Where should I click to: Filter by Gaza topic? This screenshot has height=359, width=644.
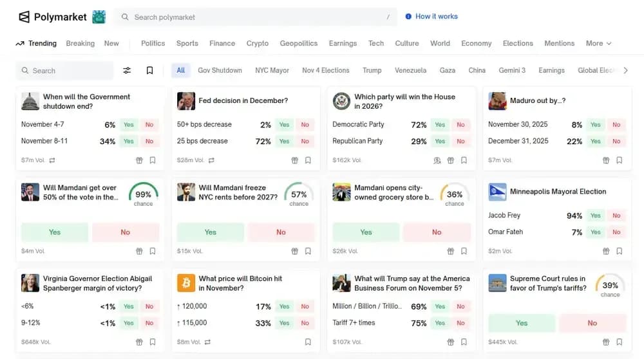(448, 71)
